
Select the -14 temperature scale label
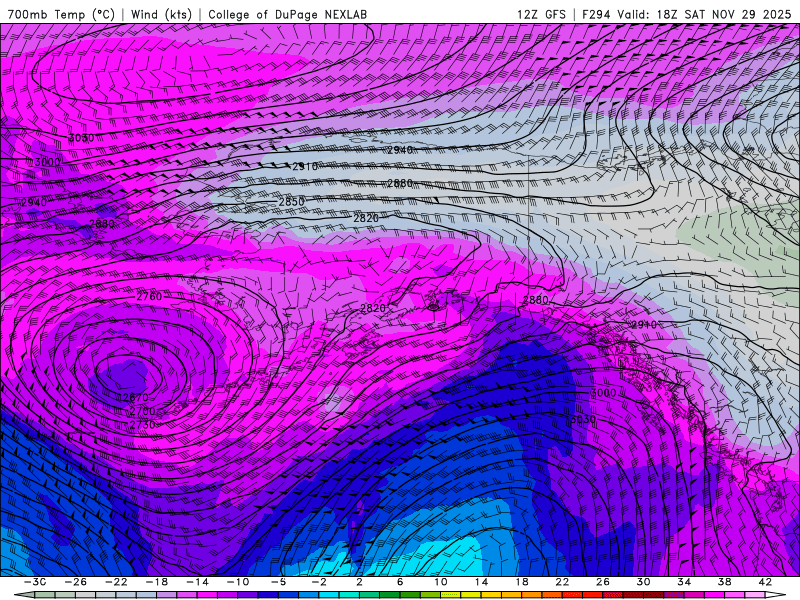click(197, 582)
